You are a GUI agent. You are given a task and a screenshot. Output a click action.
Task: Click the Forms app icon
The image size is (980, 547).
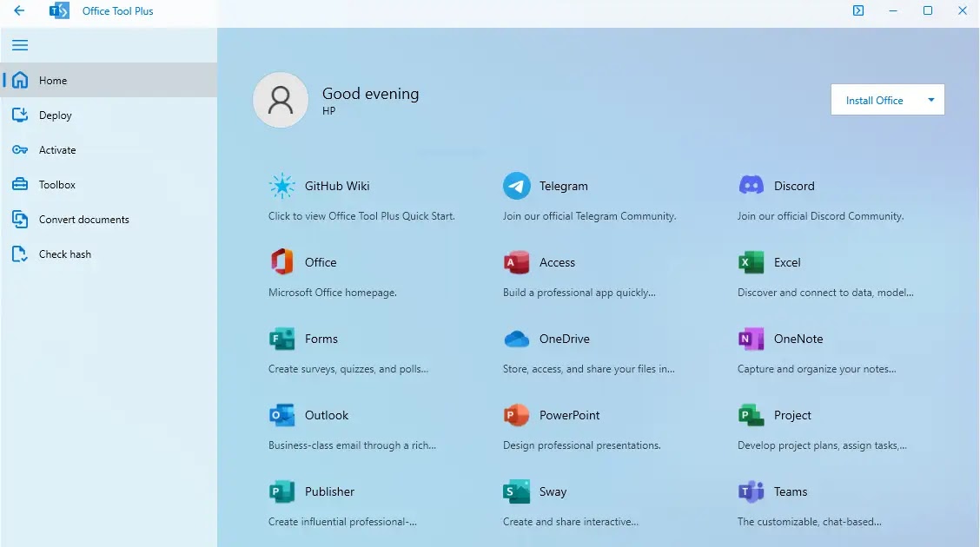[281, 339]
